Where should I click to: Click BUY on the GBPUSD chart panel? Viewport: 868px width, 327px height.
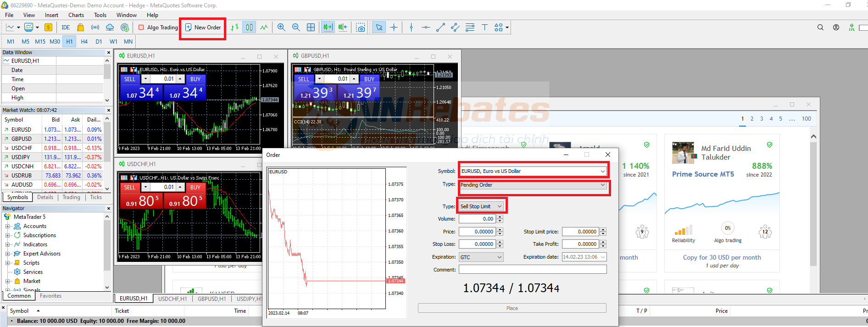point(369,79)
